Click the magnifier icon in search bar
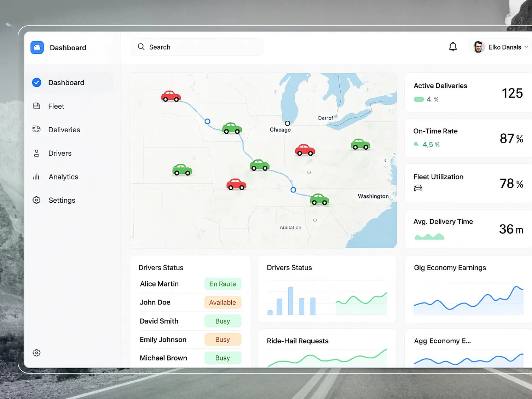 (141, 47)
